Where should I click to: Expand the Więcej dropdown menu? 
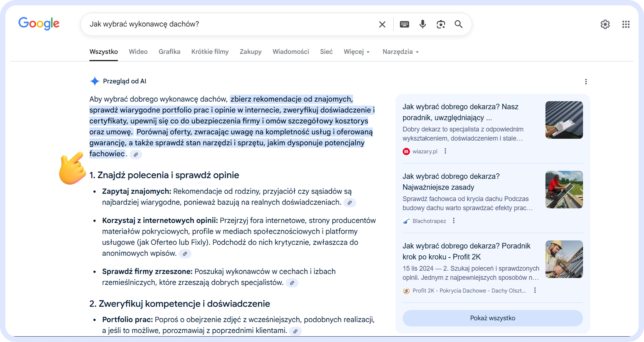pos(357,52)
